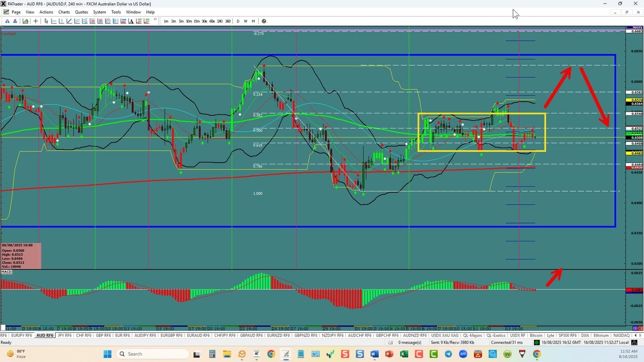This screenshot has width=644, height=362.
Task: Switch to the JPY RF6 tab
Action: click(x=65, y=335)
